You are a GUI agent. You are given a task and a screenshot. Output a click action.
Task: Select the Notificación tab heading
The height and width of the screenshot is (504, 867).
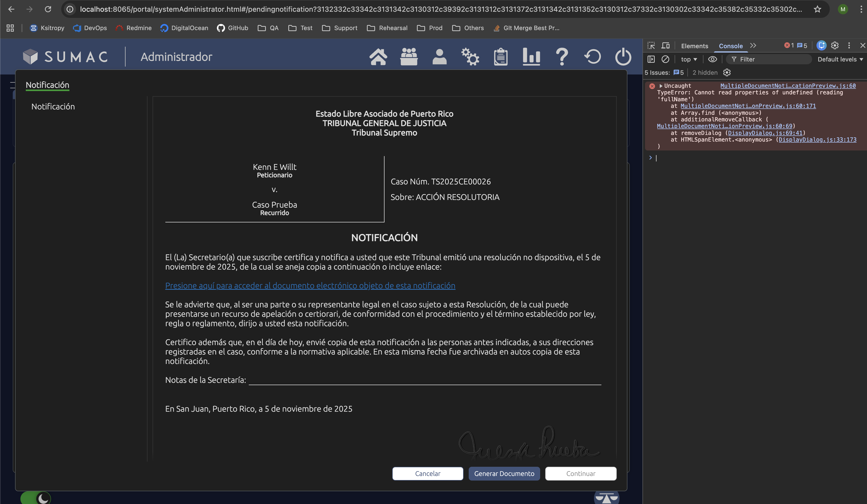(47, 85)
